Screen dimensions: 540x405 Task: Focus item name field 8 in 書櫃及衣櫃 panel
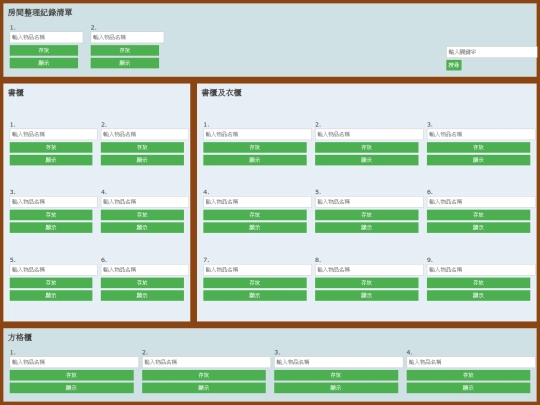(x=369, y=270)
